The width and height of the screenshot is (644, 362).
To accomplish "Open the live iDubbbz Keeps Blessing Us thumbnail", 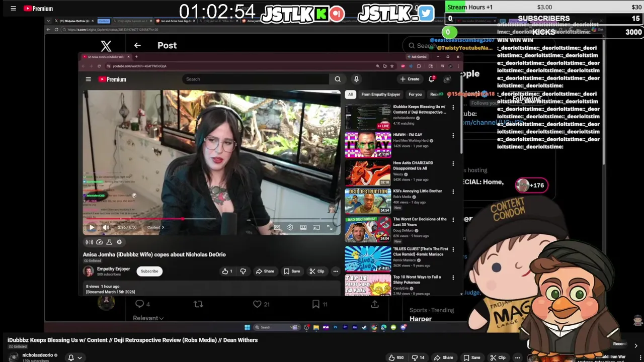I will pyautogui.click(x=368, y=117).
